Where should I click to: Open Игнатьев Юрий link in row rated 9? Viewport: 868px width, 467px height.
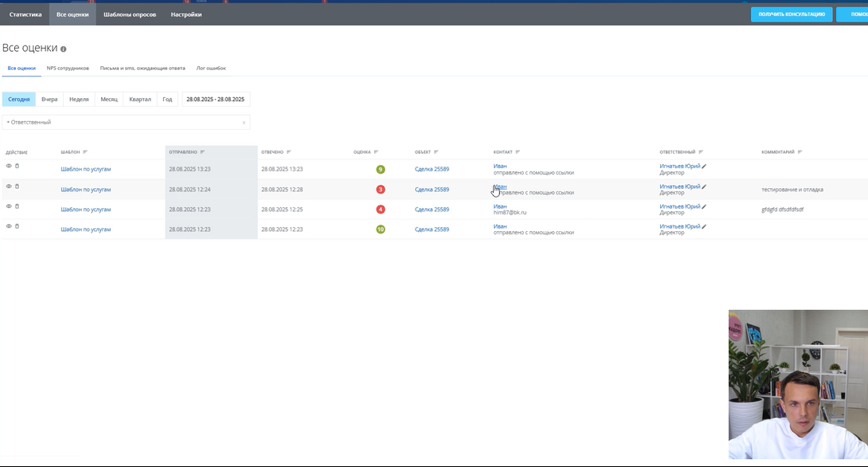point(680,167)
